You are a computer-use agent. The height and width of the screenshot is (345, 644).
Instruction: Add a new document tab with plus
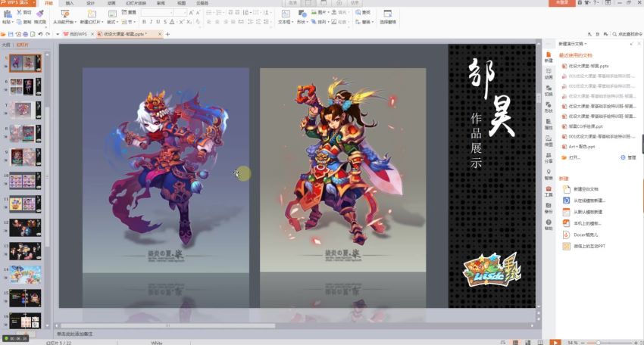point(167,34)
